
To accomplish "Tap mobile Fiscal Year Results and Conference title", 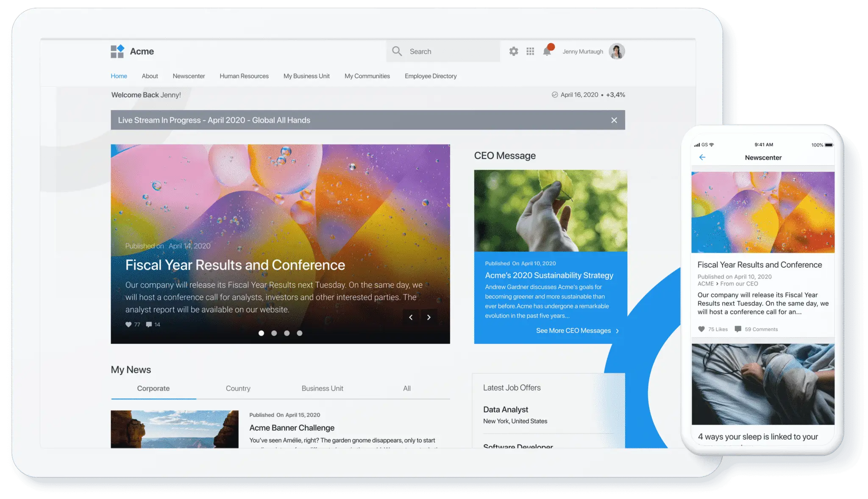I will tap(760, 265).
